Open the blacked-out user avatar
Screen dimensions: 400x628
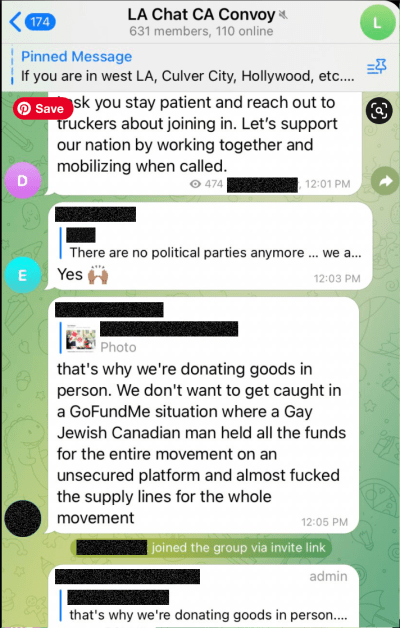23,518
